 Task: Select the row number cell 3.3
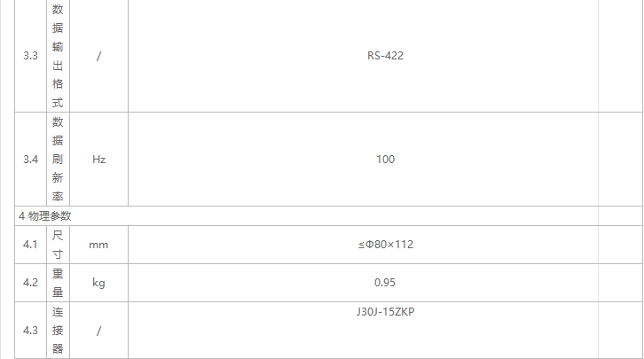tap(30, 56)
